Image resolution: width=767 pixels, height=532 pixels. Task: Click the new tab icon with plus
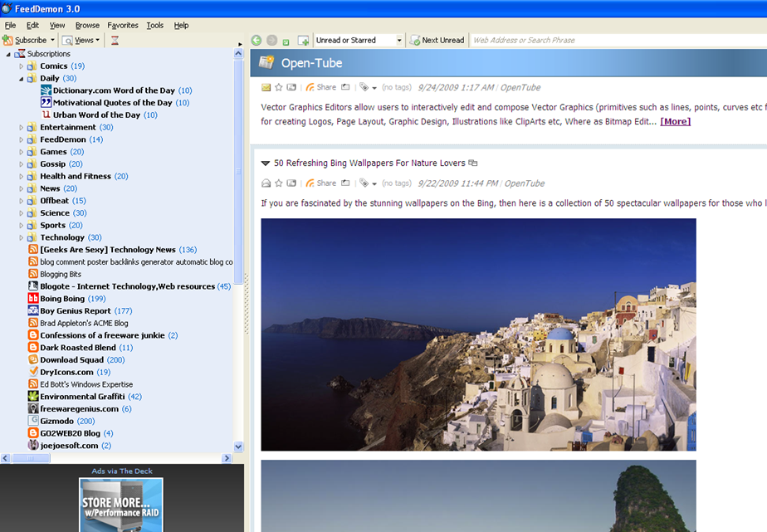coord(303,40)
